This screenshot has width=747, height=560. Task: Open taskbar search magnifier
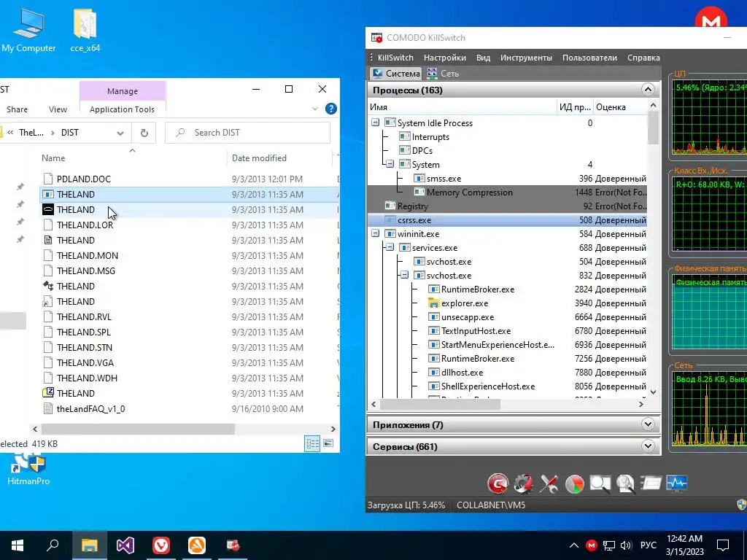click(53, 545)
